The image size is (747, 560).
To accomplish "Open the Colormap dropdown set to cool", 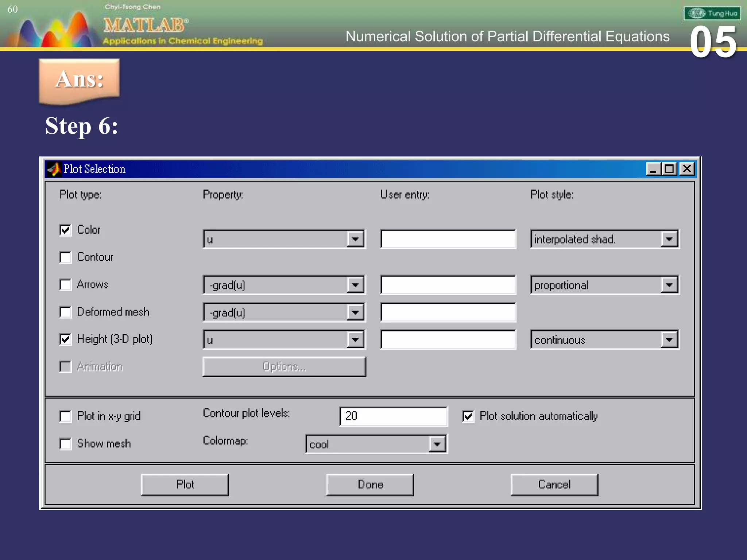I will [x=437, y=444].
